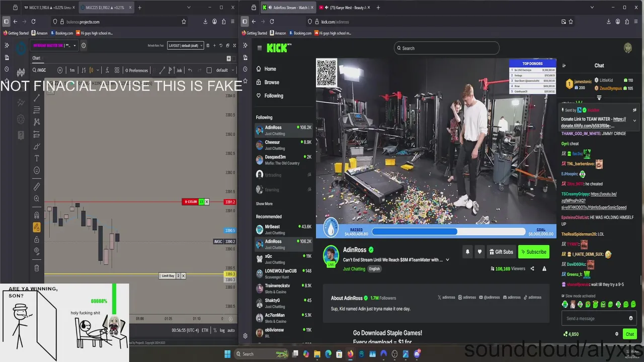This screenshot has width=644, height=362.
Task: Toggle the checkbox beside default in chart toolbar
Action: point(209,70)
